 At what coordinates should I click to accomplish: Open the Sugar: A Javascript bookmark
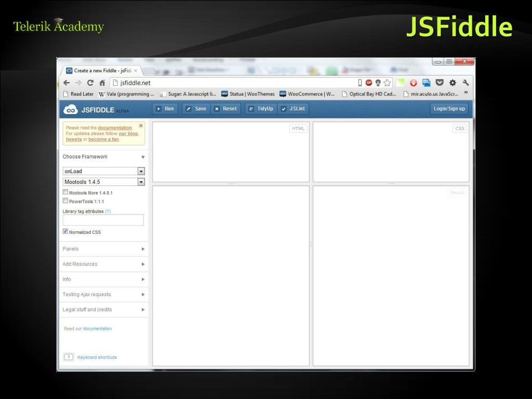tap(188, 94)
